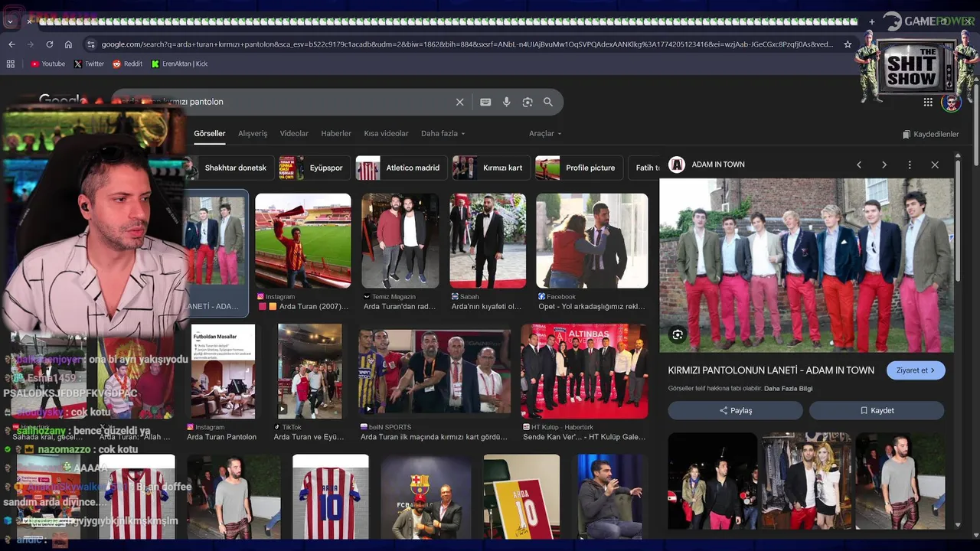Click the address bar URL field

467,44
